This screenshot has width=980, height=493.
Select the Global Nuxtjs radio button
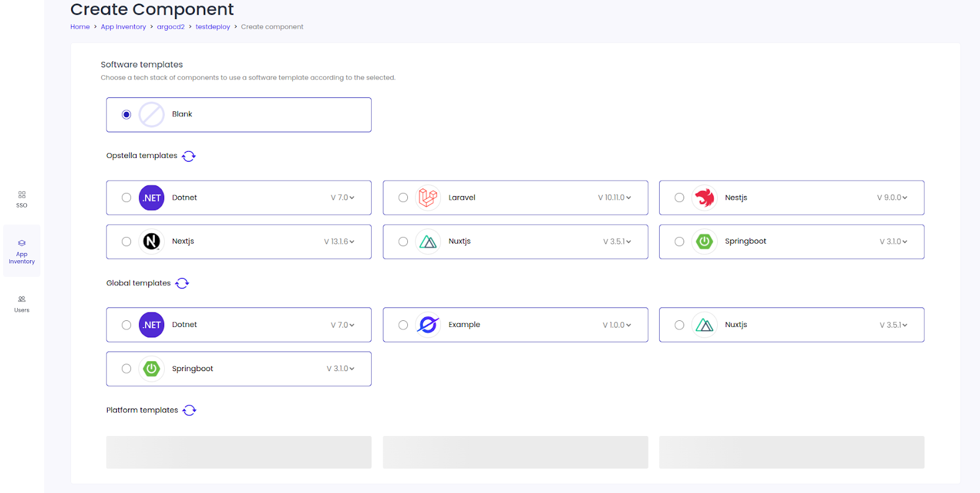point(679,325)
